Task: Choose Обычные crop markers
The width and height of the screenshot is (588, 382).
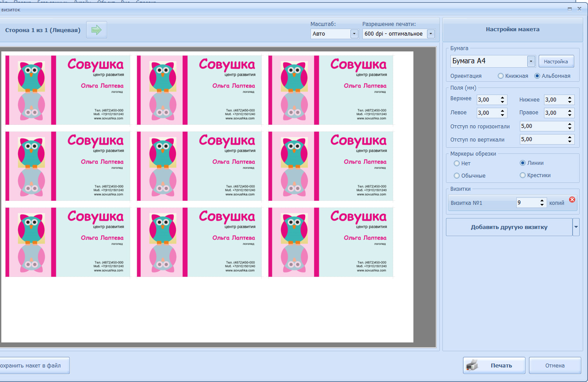Action: click(x=457, y=175)
